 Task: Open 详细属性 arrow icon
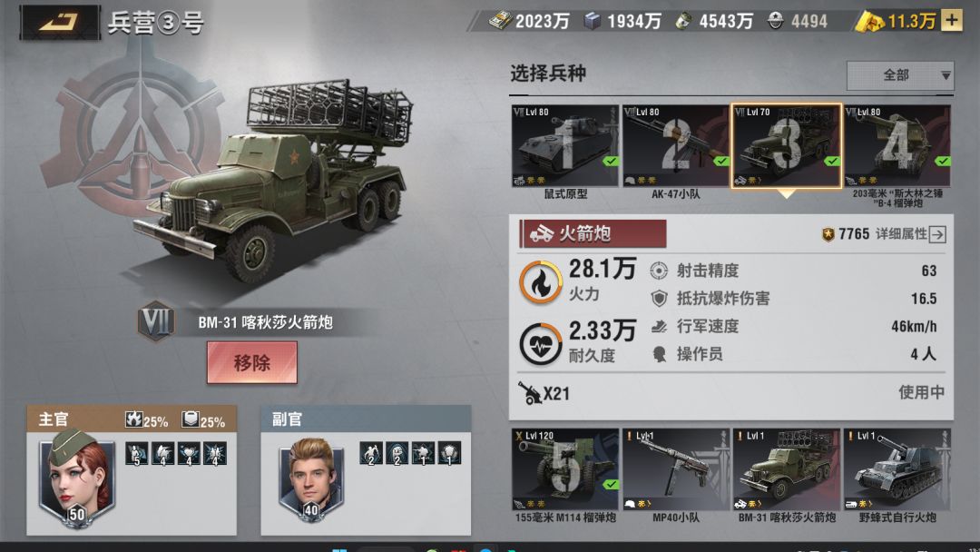pyautogui.click(x=936, y=234)
